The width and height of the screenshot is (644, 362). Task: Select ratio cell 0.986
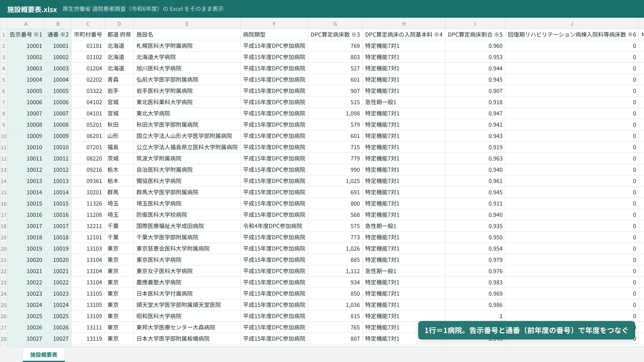[x=475, y=305]
